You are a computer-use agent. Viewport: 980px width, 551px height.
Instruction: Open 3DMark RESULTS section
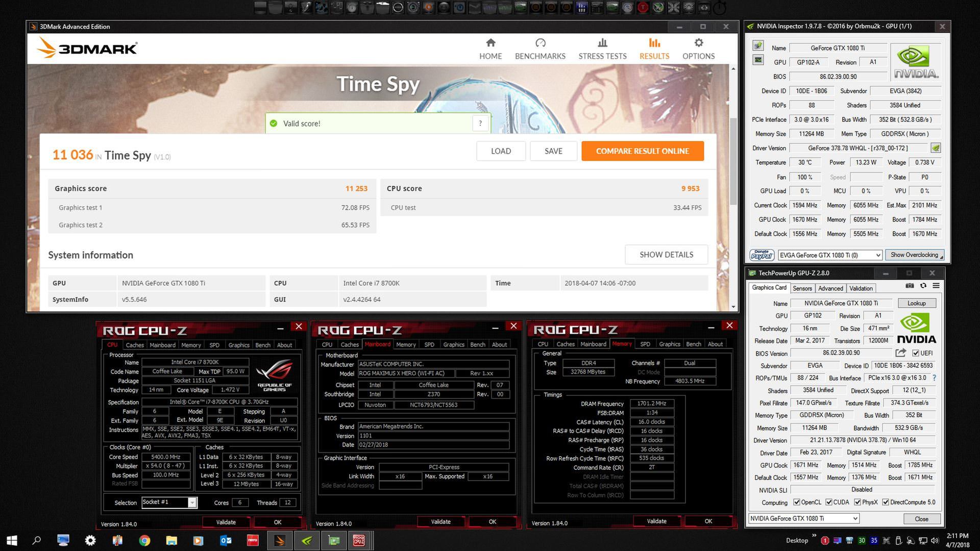coord(654,49)
